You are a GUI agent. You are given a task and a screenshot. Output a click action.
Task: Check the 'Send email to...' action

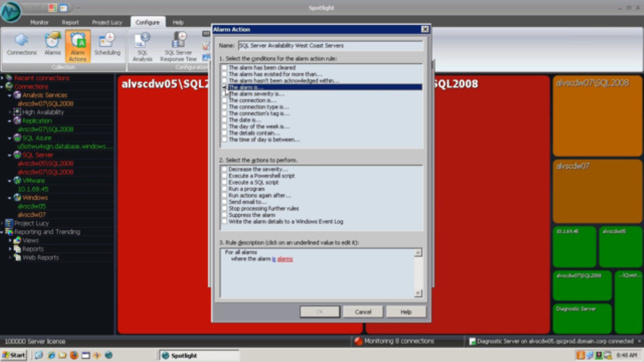click(224, 202)
